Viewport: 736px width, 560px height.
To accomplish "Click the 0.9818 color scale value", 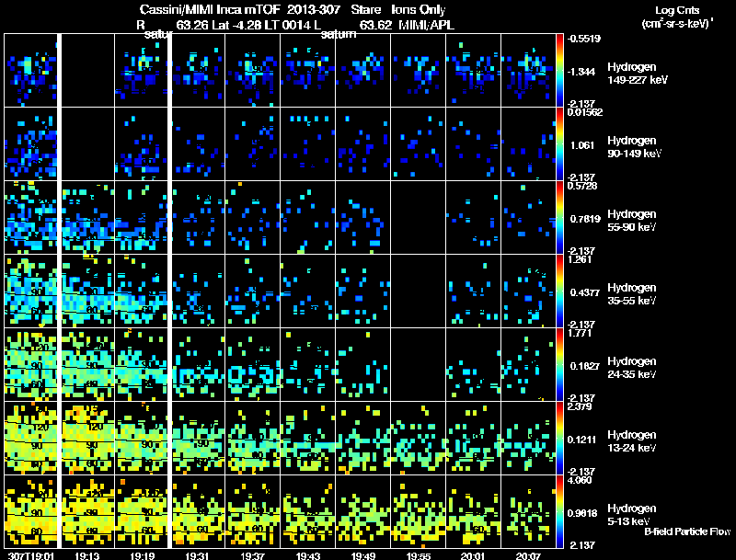I will (582, 514).
